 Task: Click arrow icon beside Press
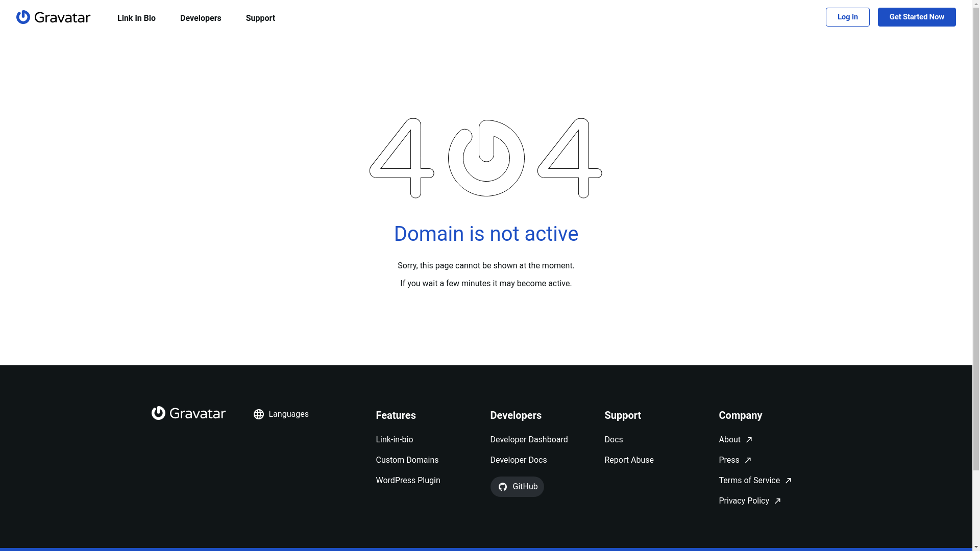click(x=748, y=460)
